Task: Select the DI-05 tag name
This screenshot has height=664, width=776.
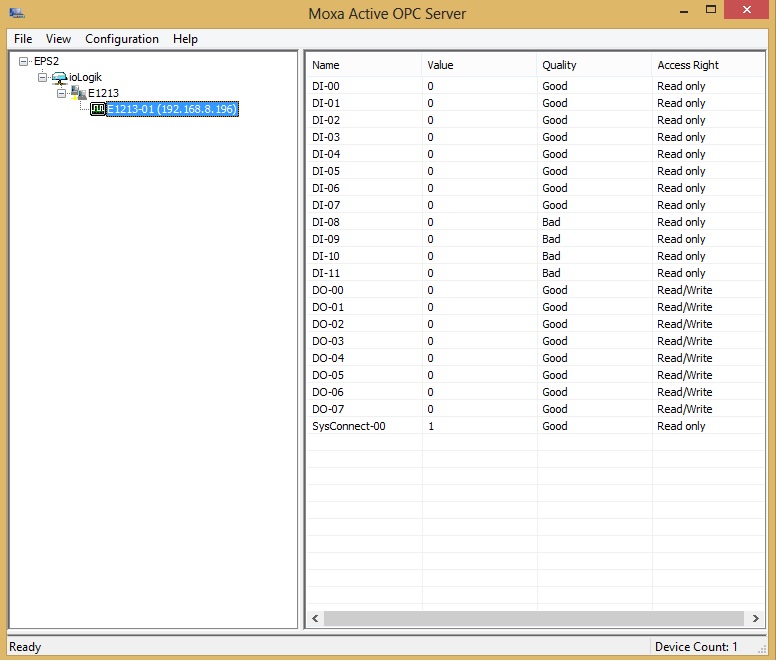Action: point(326,171)
